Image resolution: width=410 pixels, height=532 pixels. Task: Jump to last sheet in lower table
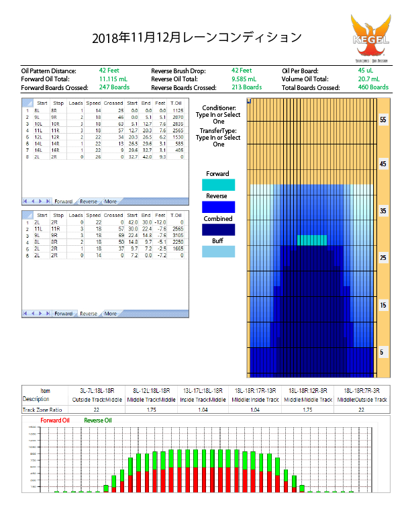(48, 314)
